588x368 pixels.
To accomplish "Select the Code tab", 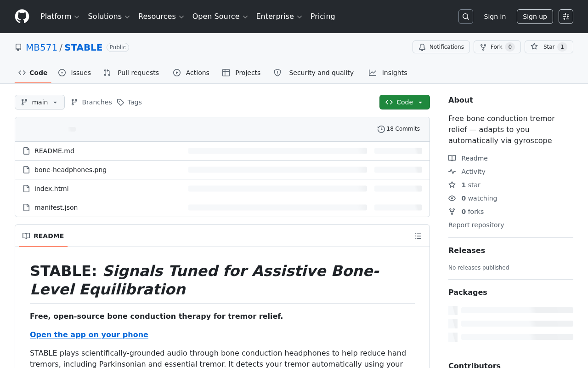I will [33, 73].
